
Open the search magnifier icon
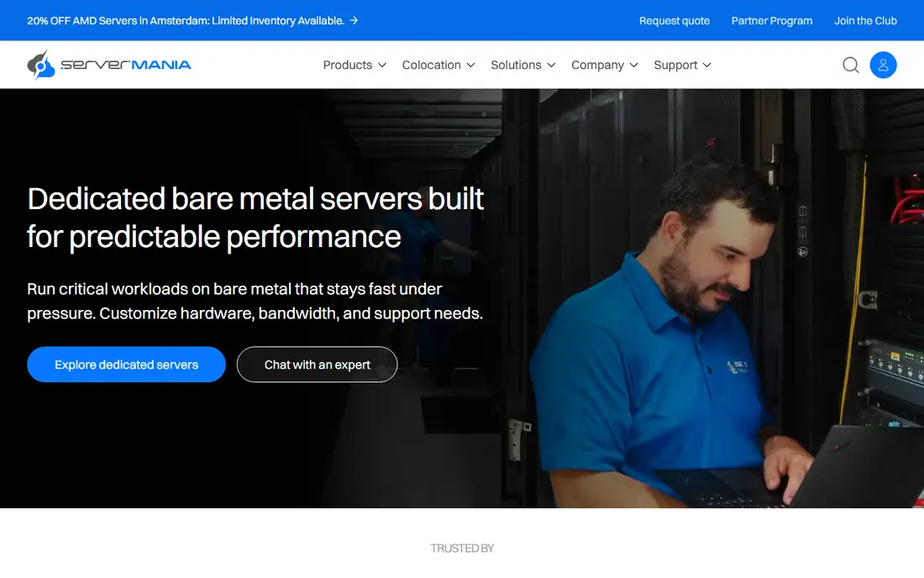850,65
